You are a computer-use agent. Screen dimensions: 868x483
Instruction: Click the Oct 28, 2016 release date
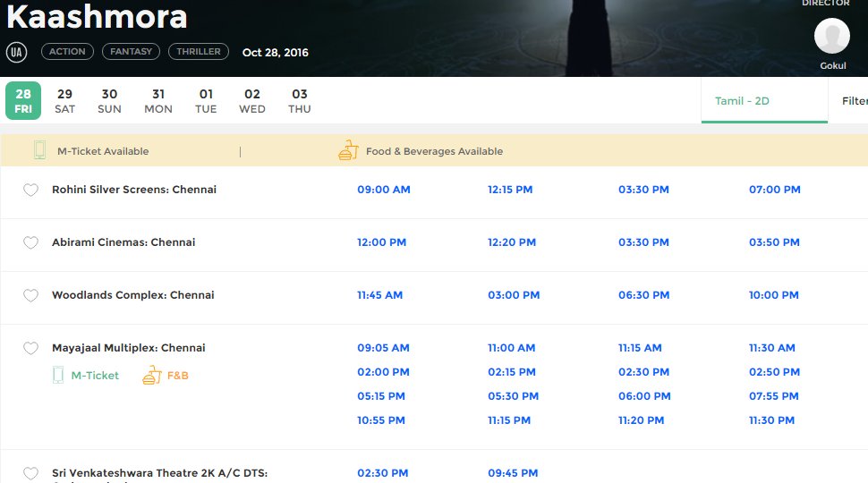click(x=275, y=52)
